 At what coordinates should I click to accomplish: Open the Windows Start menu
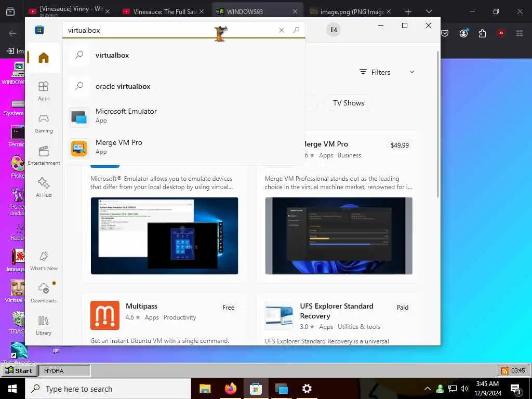(x=12, y=389)
